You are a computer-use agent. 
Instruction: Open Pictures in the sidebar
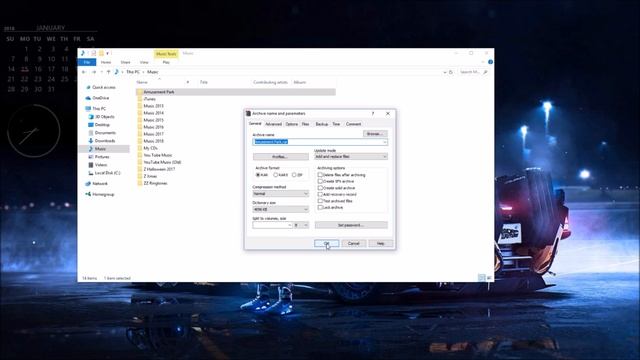coord(102,157)
